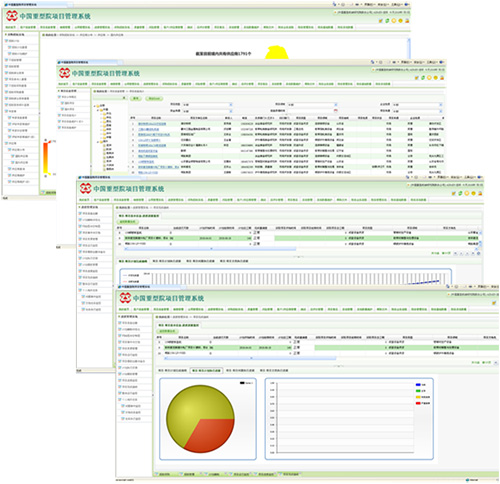Open the first row's blue project link in the project list
Image resolution: width=500 pixels, height=484 pixels.
152,124
